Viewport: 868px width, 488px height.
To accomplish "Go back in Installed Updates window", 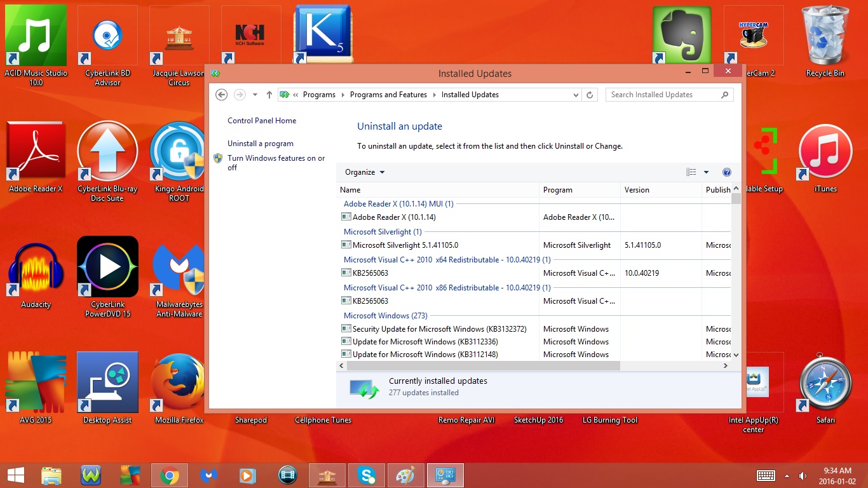I will point(221,95).
